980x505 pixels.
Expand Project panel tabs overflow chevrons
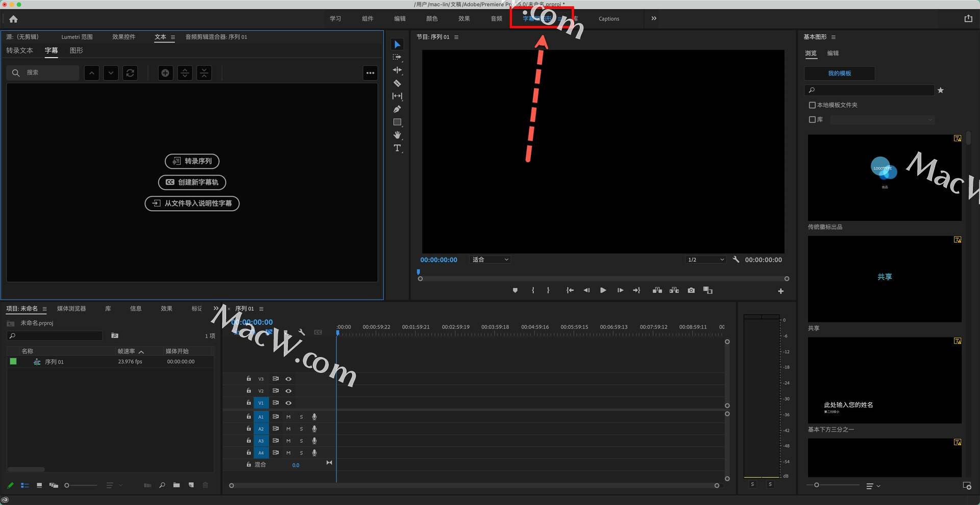(x=216, y=308)
